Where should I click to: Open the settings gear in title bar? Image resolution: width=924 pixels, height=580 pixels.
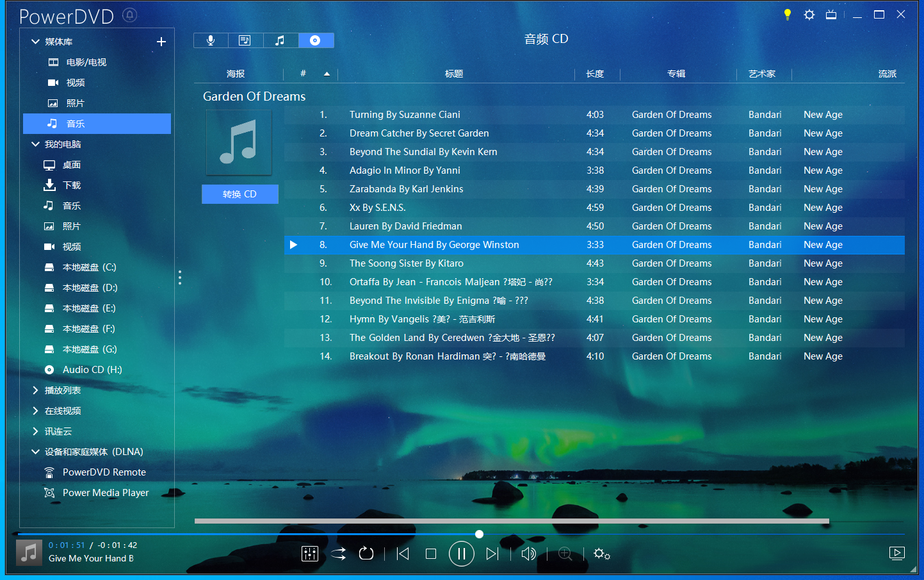coord(809,15)
